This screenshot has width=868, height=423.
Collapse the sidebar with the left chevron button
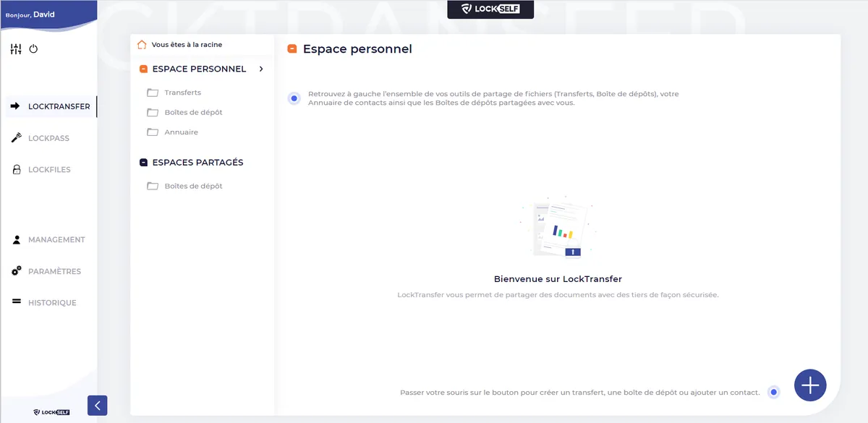97,406
